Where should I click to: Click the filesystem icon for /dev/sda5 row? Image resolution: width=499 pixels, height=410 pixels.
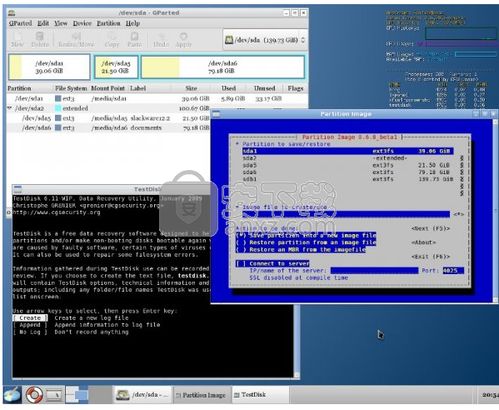tap(58, 118)
